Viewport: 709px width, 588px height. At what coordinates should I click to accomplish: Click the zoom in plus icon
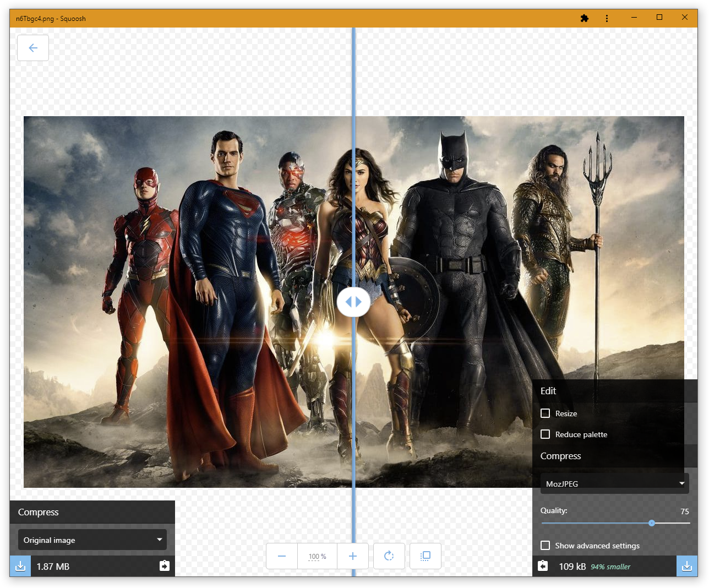click(353, 556)
